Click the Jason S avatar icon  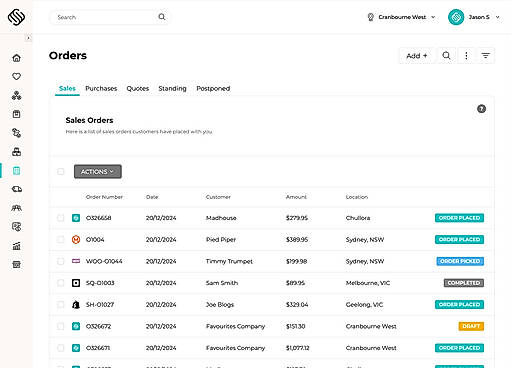[x=456, y=17]
